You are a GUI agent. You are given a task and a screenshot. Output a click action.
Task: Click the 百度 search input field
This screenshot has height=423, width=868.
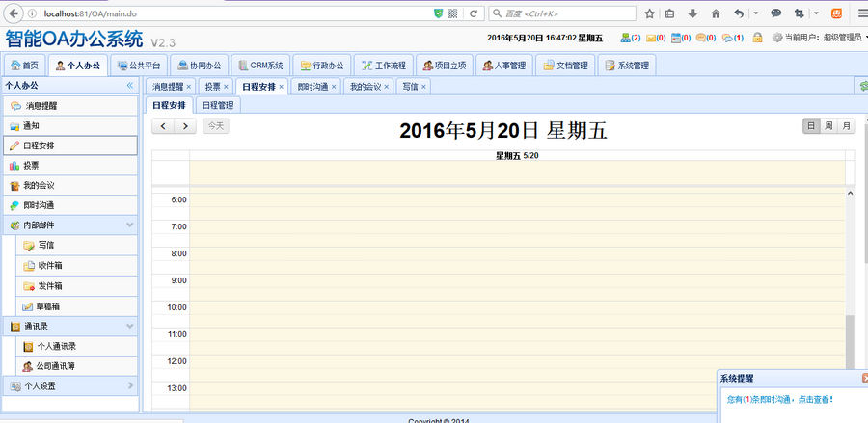pos(562,13)
